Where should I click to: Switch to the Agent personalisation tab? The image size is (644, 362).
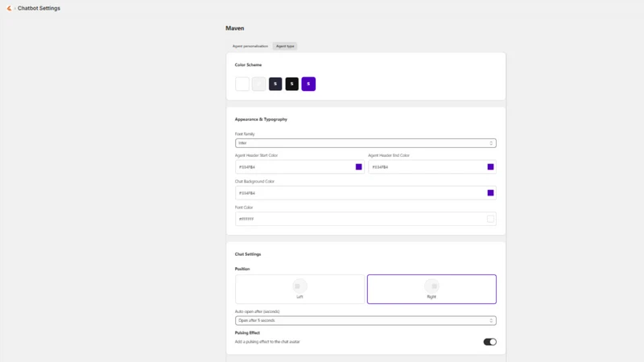point(250,47)
